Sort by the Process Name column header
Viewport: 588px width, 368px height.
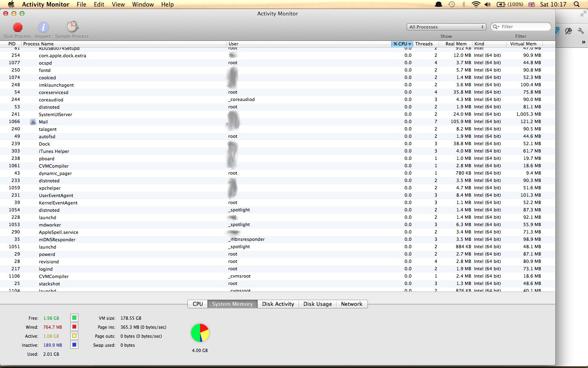tap(124, 44)
